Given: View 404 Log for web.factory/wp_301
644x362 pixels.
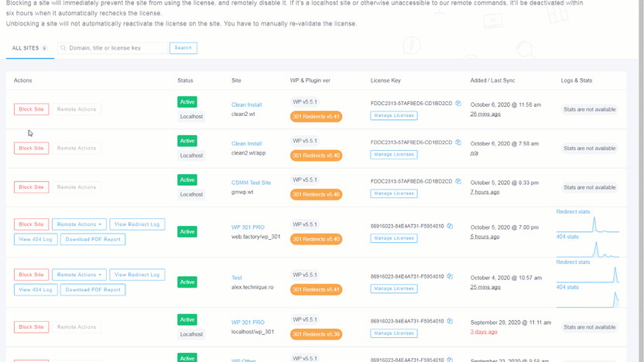Looking at the screenshot, I should coord(36,239).
